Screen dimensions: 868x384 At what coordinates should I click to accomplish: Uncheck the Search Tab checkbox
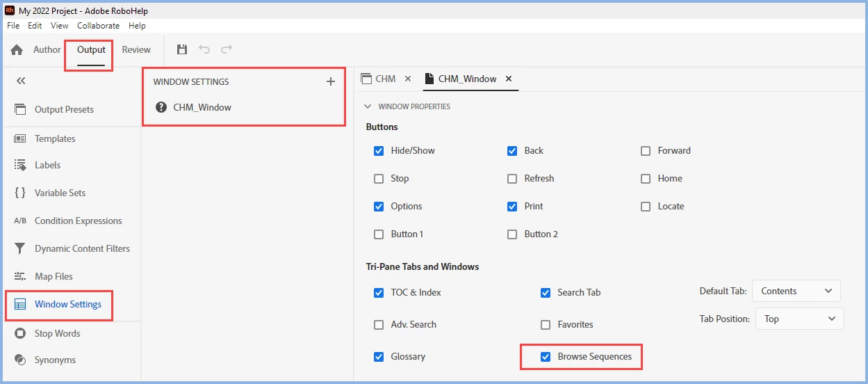pos(546,292)
